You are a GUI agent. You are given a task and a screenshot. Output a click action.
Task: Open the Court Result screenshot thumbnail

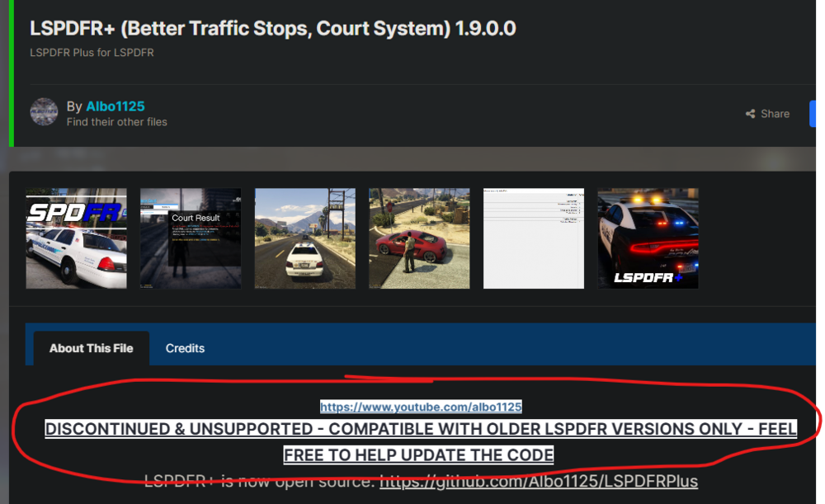(191, 238)
